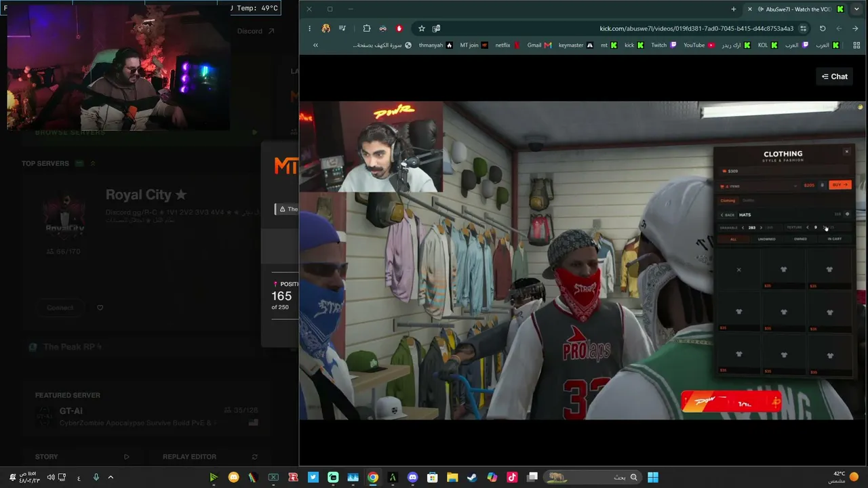
Task: Select the AbuSwe7l Watch the VOD tab
Action: (795, 9)
